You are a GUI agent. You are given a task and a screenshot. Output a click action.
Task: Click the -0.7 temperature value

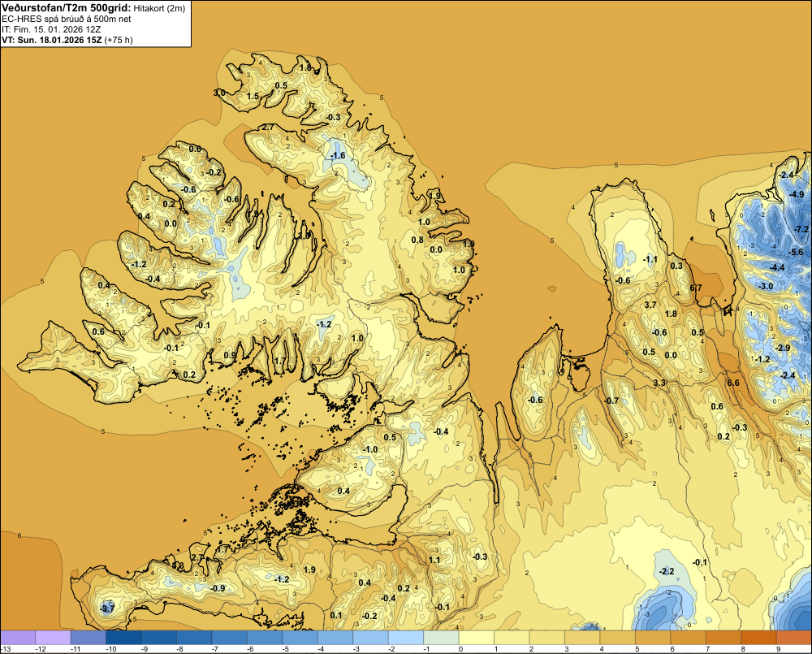(611, 401)
